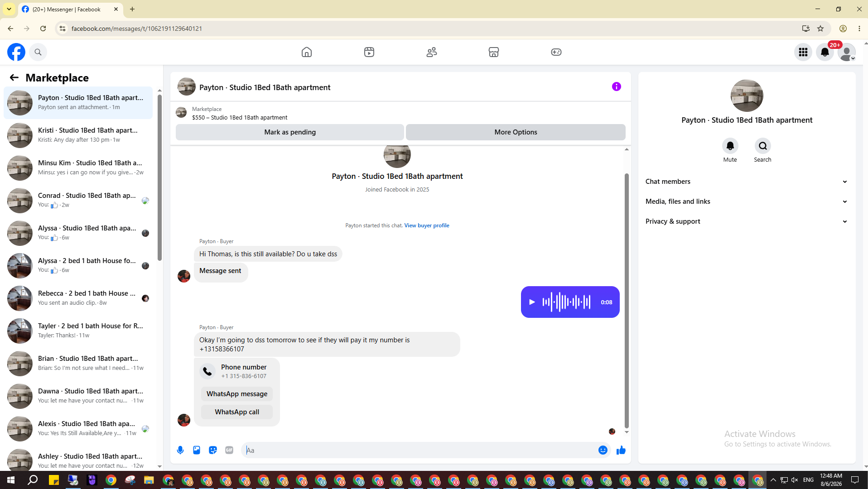Open the Minsu Kim conversation

click(x=78, y=168)
